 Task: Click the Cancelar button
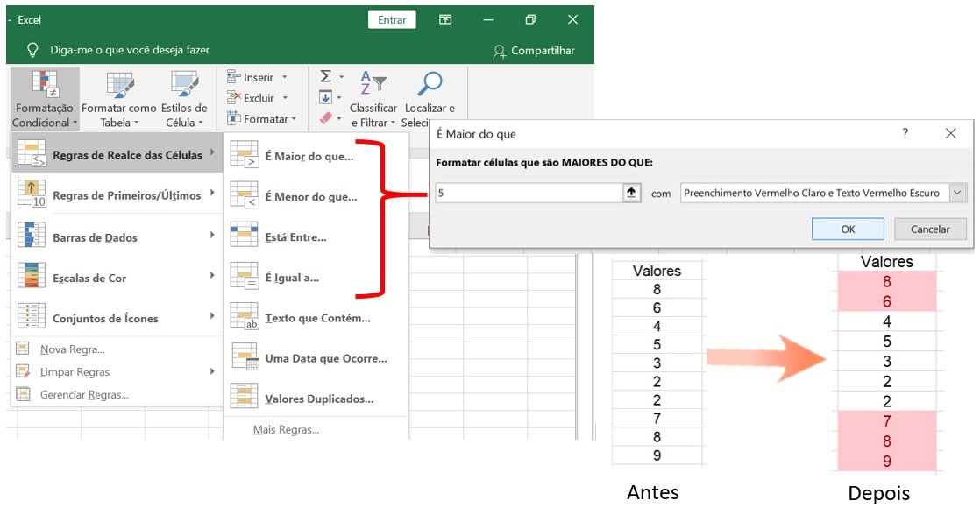[930, 229]
